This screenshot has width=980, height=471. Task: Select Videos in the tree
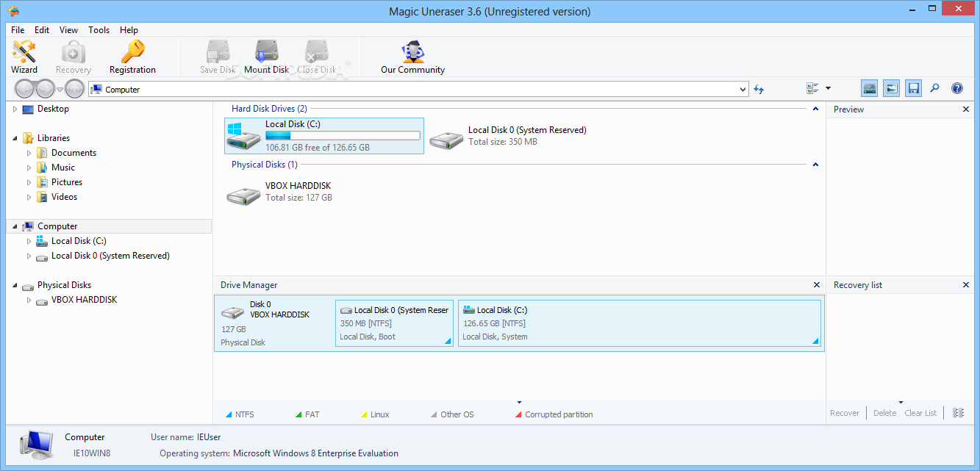click(x=64, y=197)
